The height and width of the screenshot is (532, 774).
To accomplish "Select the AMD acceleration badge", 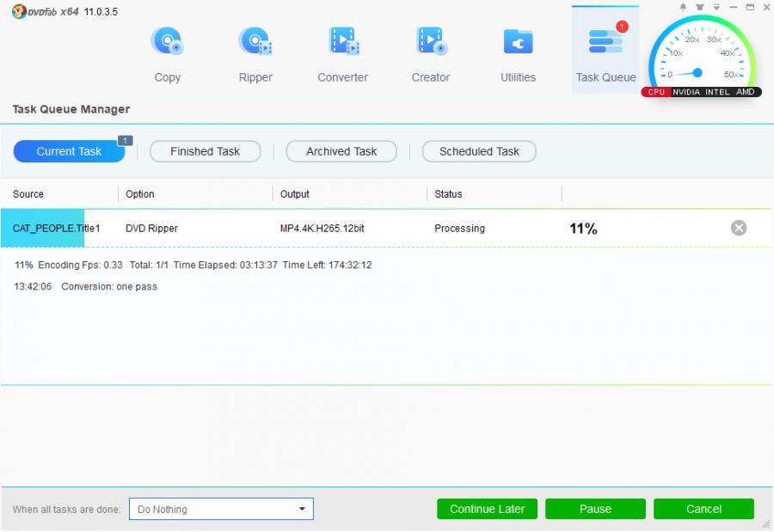I will click(746, 92).
